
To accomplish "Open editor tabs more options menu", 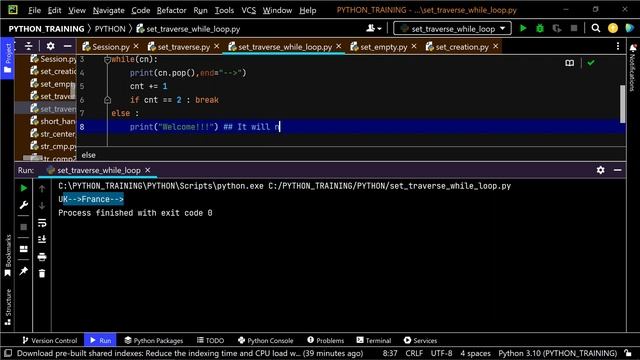I will [x=618, y=46].
